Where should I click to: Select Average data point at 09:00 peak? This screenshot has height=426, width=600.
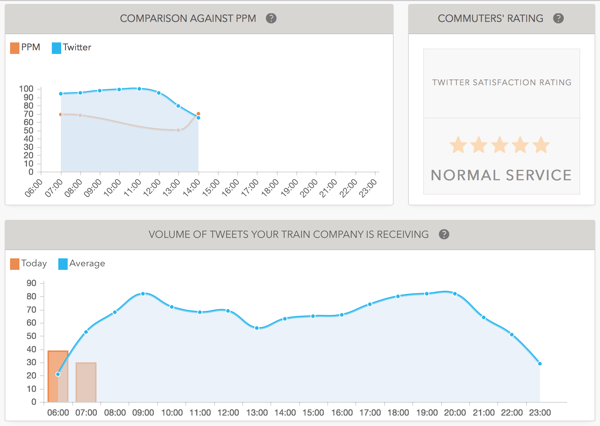(143, 293)
